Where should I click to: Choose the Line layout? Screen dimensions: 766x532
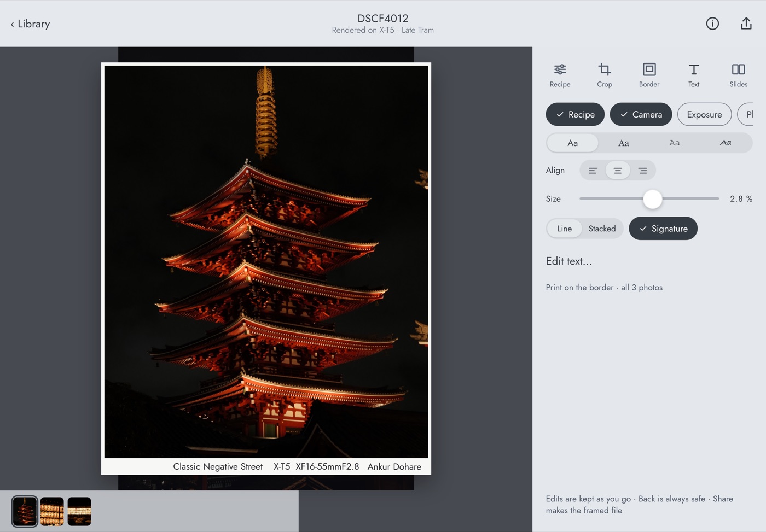[x=564, y=229]
